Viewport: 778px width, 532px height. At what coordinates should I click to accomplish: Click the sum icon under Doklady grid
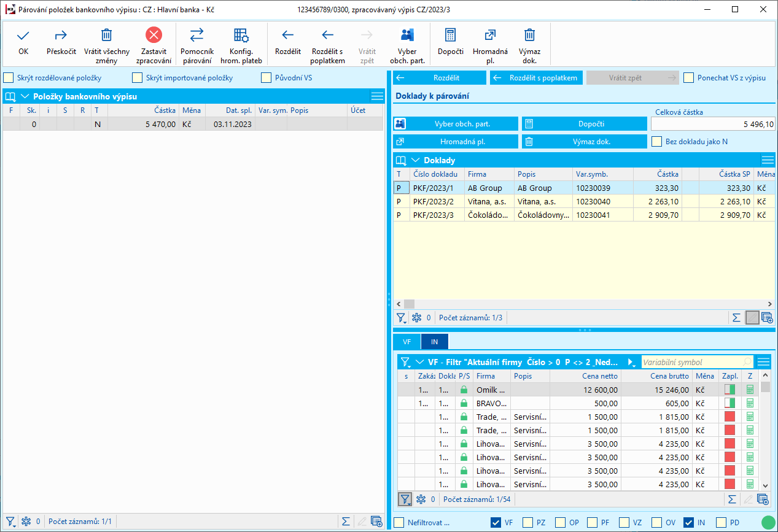click(x=736, y=318)
